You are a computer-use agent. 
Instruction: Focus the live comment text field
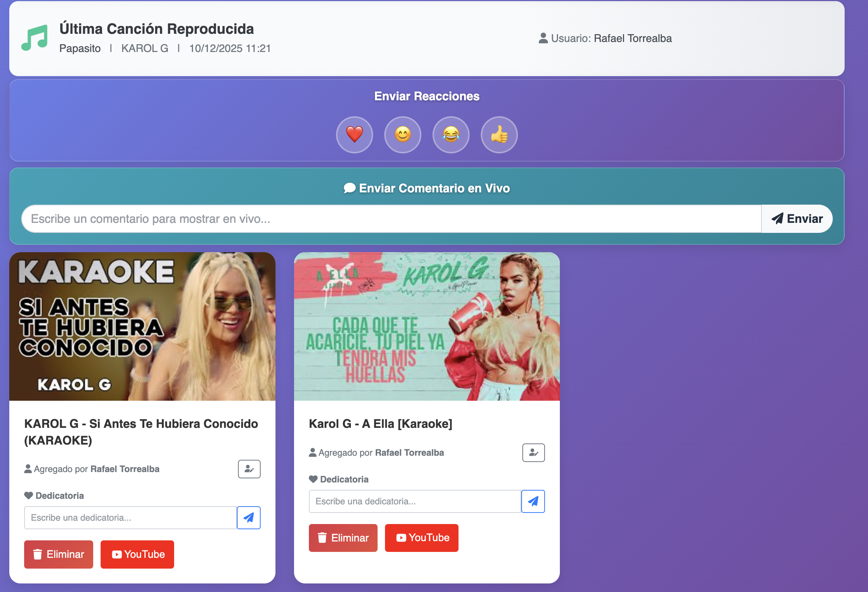[x=391, y=219]
